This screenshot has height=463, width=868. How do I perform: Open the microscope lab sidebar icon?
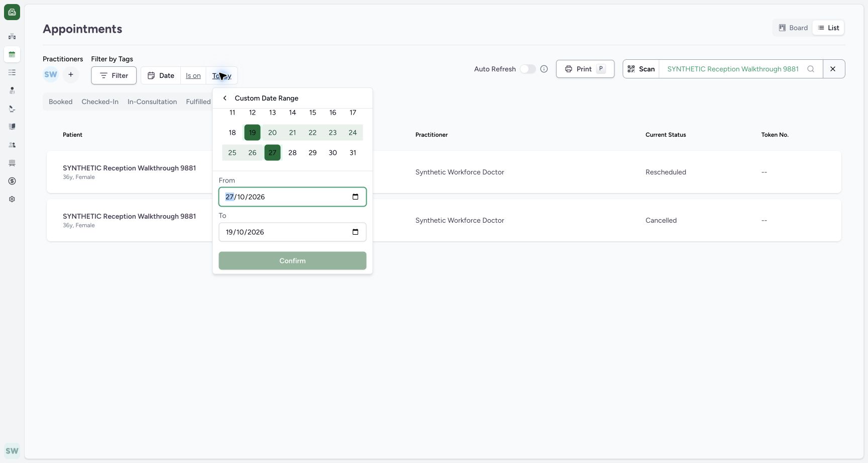pyautogui.click(x=12, y=109)
